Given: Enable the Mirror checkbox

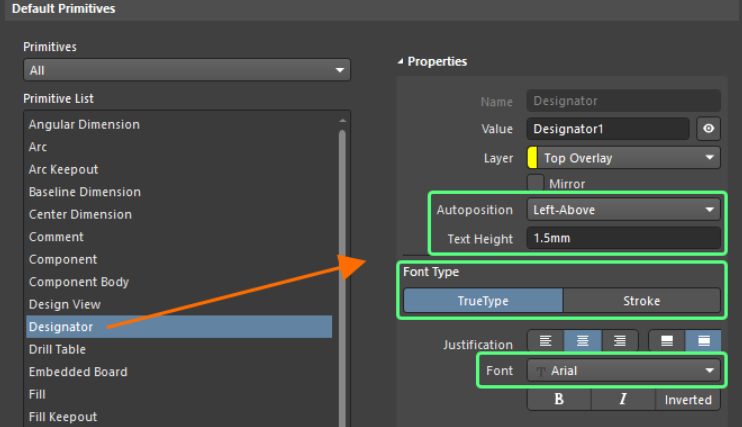Looking at the screenshot, I should [x=535, y=184].
